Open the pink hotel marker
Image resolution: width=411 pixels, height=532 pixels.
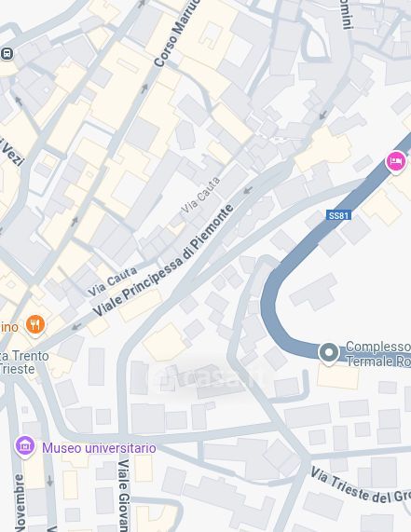396,162
